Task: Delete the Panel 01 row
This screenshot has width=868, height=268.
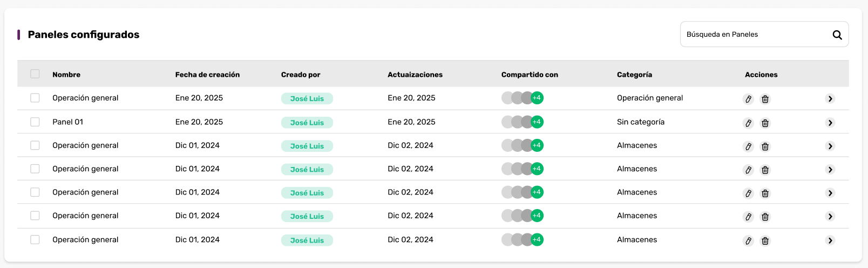Action: click(765, 123)
